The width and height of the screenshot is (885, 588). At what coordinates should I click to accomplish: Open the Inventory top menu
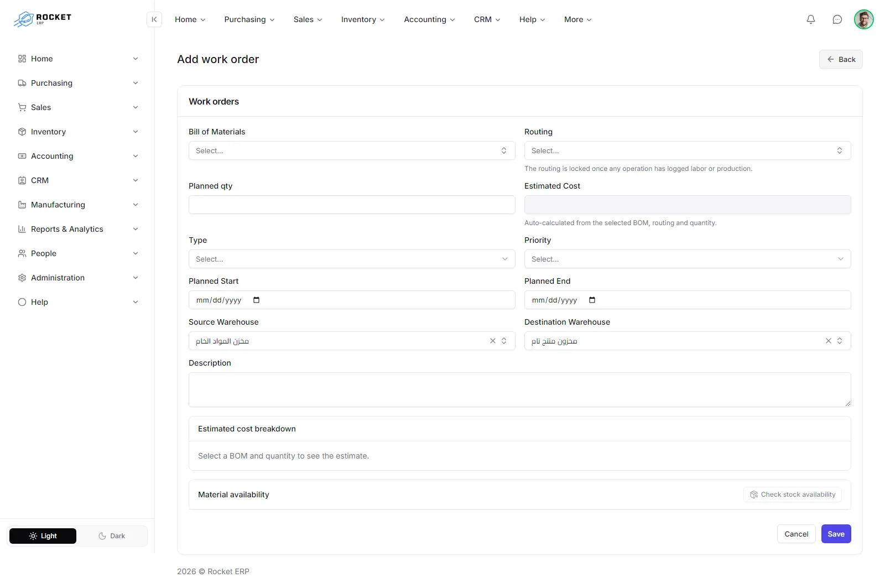tap(363, 19)
